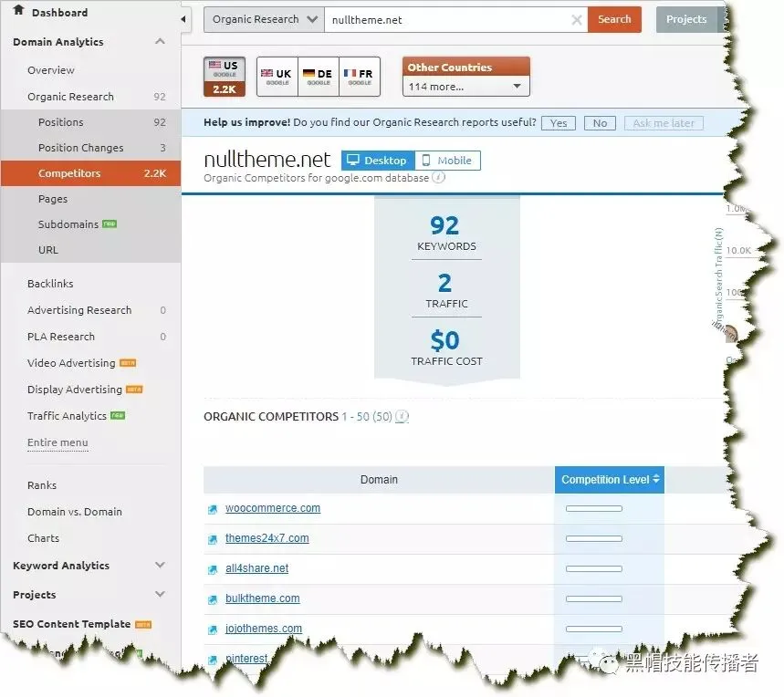Open Domain vs. Domain tool
This screenshot has height=697, width=784.
click(75, 512)
